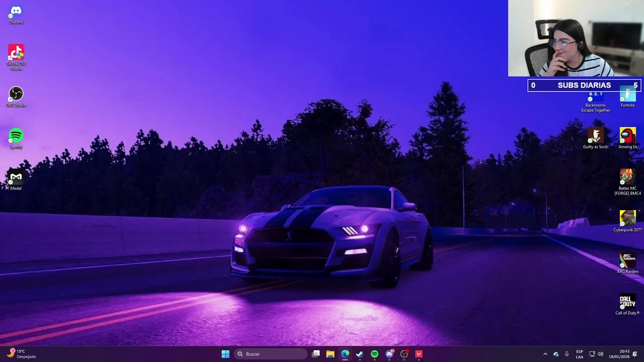644x362 pixels.
Task: Click the SUBS DIARIAS counter overlay
Action: (584, 85)
